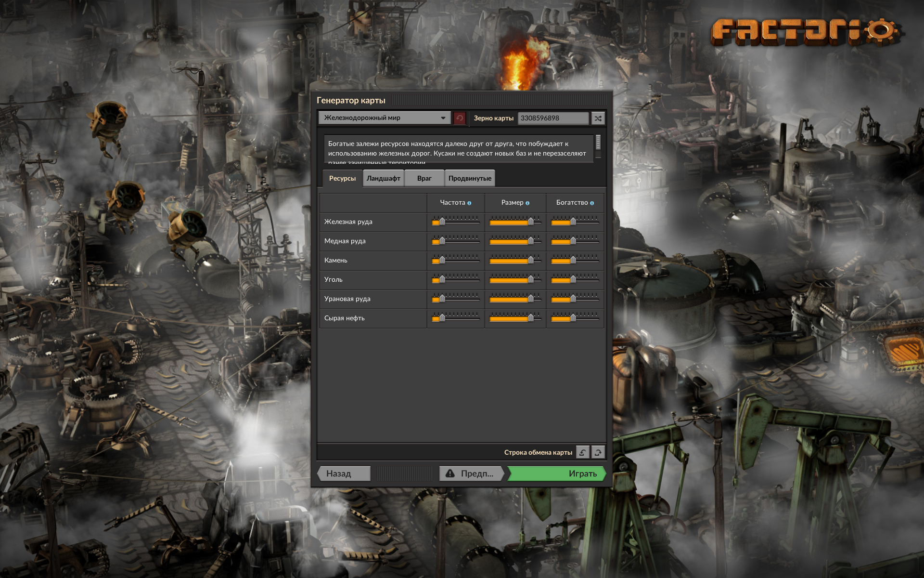
Task: Adjust the Уголь richness slider
Action: click(x=575, y=279)
